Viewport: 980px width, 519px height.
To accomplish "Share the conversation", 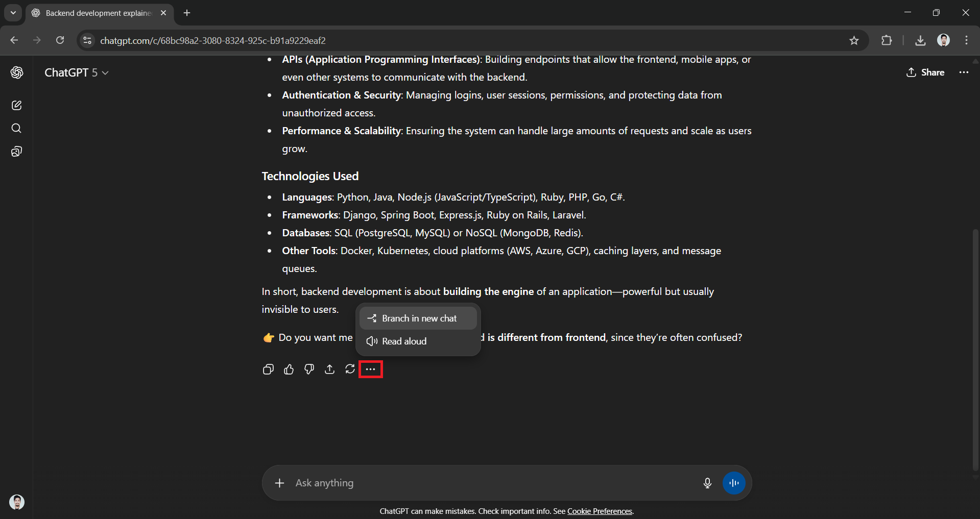I will [x=926, y=72].
